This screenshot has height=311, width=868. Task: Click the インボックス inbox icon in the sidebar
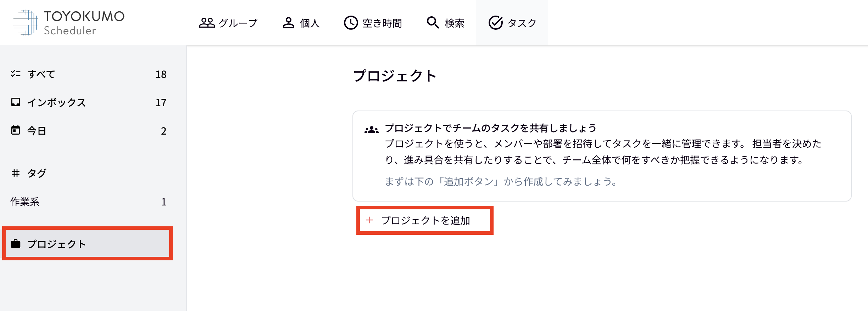(x=16, y=102)
